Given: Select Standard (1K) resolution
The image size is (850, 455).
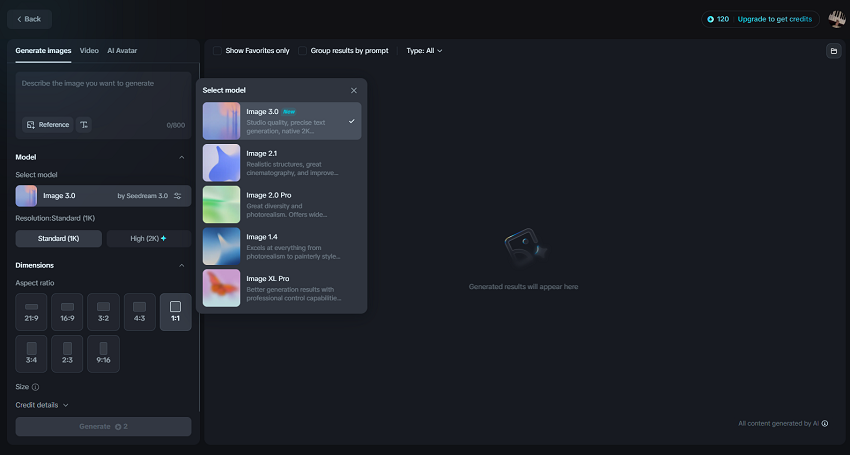Looking at the screenshot, I should tap(59, 239).
